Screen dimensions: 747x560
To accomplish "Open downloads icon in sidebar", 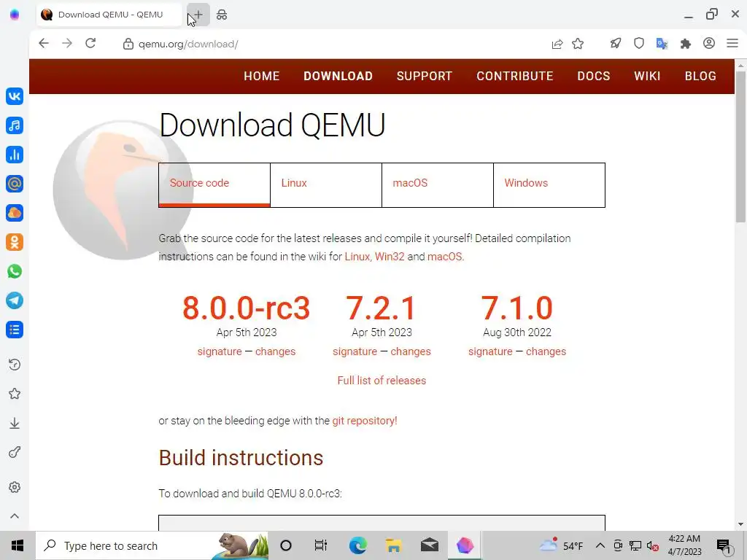I will point(15,424).
